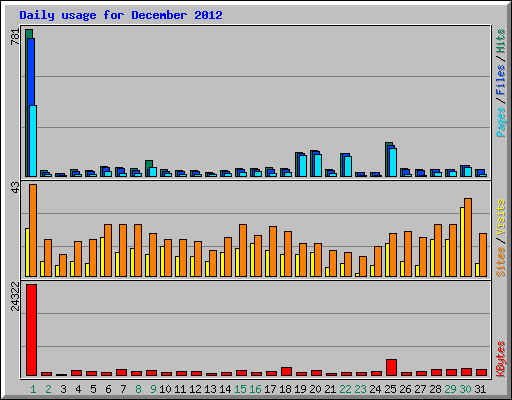This screenshot has height=400, width=512.
Task: Click day label '23' on the x-axis
Action: point(360,389)
